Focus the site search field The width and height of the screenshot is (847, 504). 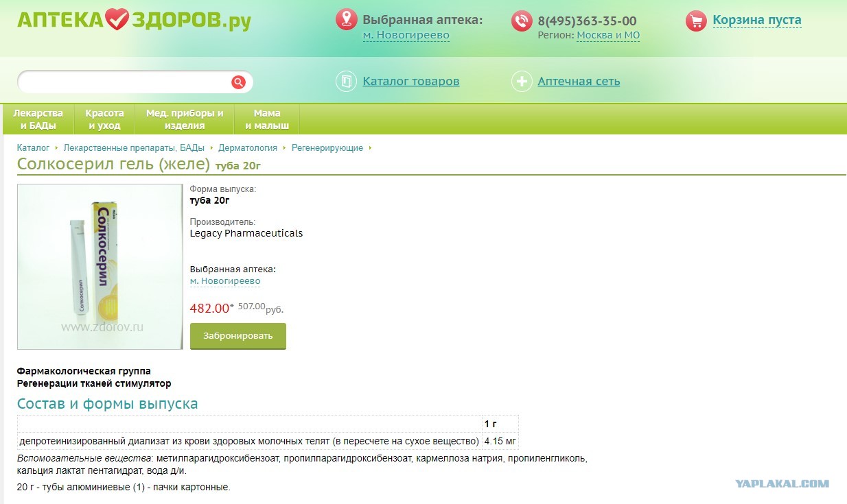[x=125, y=82]
